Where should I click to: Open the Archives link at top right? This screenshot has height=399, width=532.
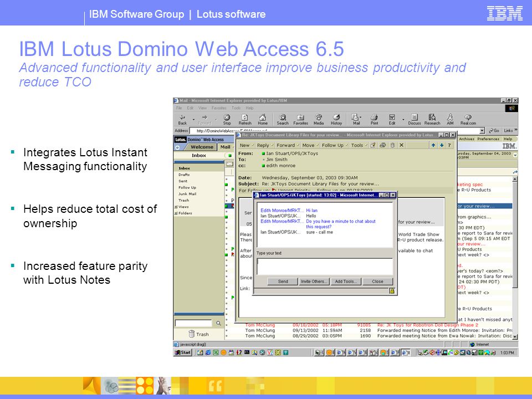click(467, 139)
